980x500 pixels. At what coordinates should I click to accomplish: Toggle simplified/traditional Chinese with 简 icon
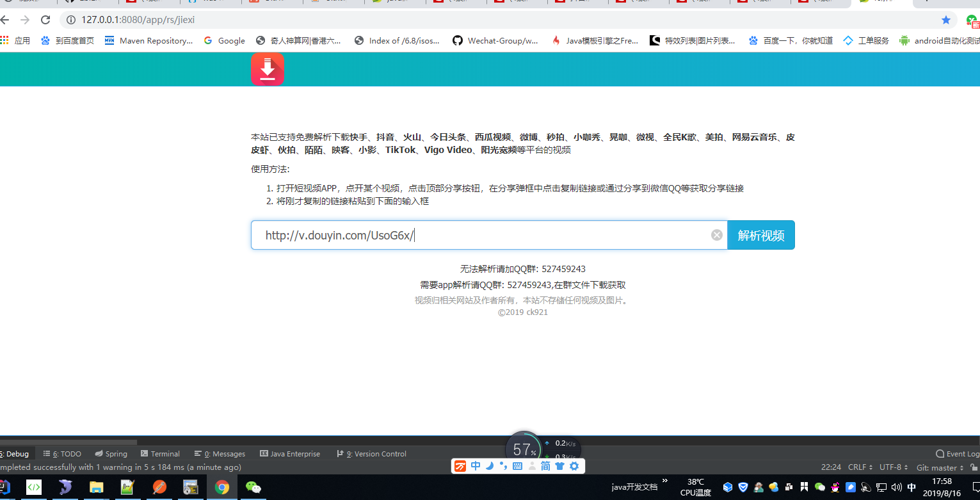coord(545,465)
